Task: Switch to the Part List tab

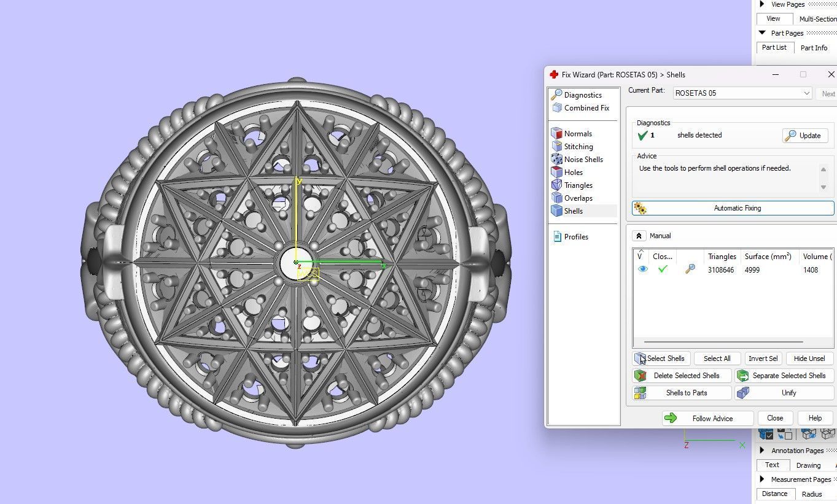Action: pyautogui.click(x=774, y=47)
